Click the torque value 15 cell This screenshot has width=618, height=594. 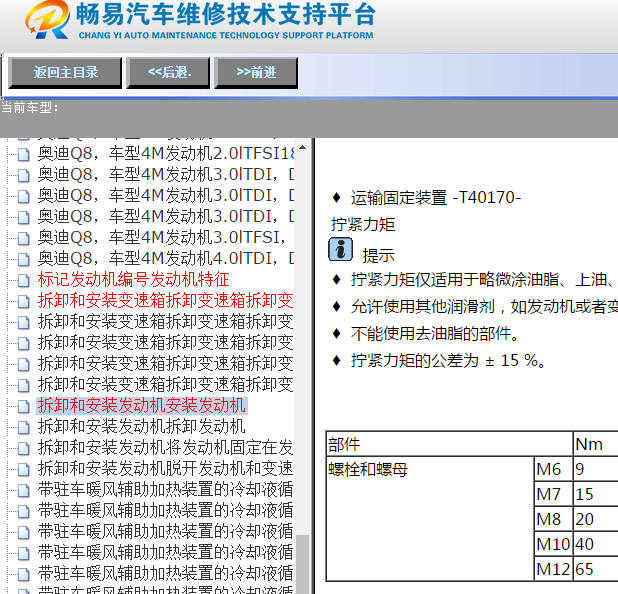(x=596, y=494)
